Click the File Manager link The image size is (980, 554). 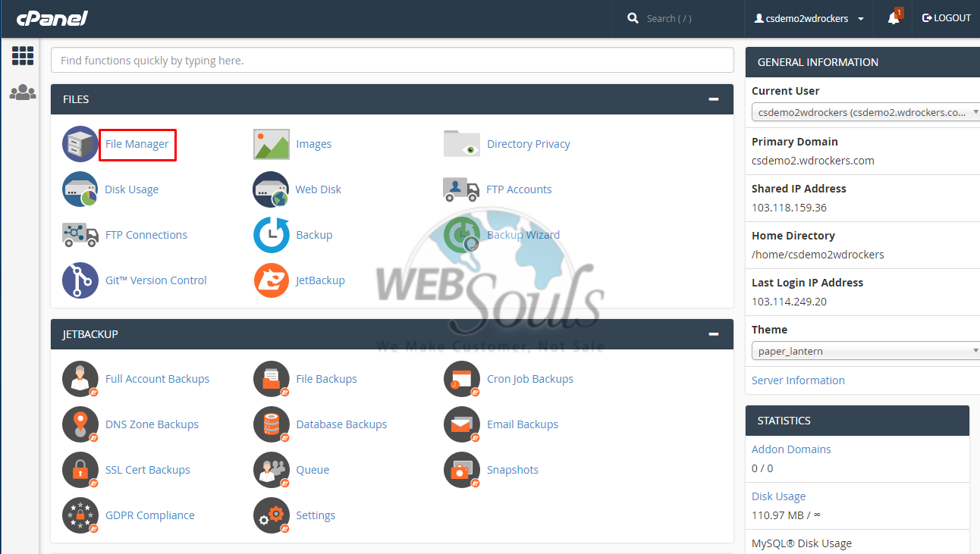pyautogui.click(x=137, y=144)
